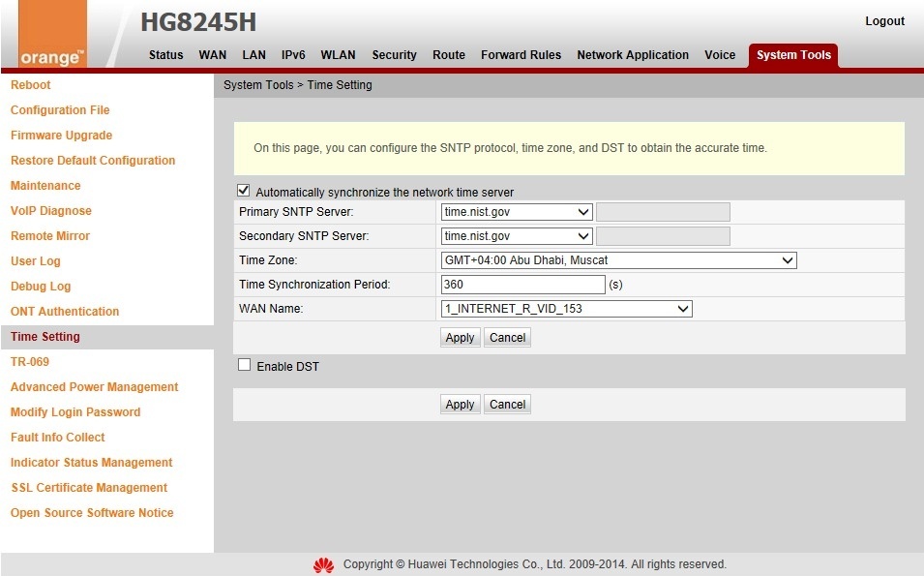Screen dimensions: 924x576
Task: Open the Route tab
Action: (449, 55)
